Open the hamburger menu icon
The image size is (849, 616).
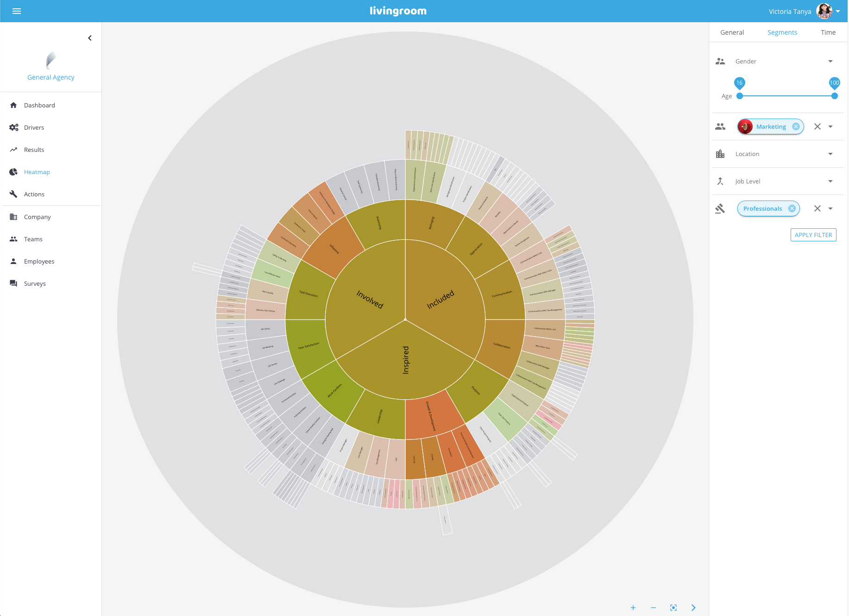point(17,11)
